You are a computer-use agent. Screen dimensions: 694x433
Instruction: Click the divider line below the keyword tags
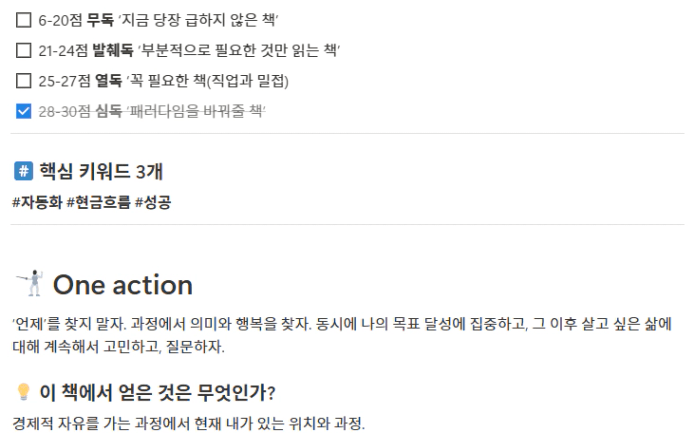(x=347, y=224)
